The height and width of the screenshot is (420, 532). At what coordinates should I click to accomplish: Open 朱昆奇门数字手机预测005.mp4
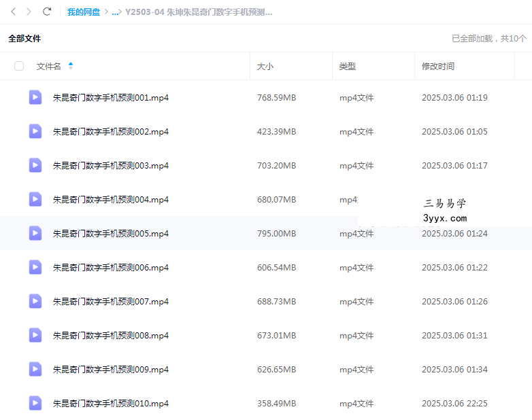[111, 234]
